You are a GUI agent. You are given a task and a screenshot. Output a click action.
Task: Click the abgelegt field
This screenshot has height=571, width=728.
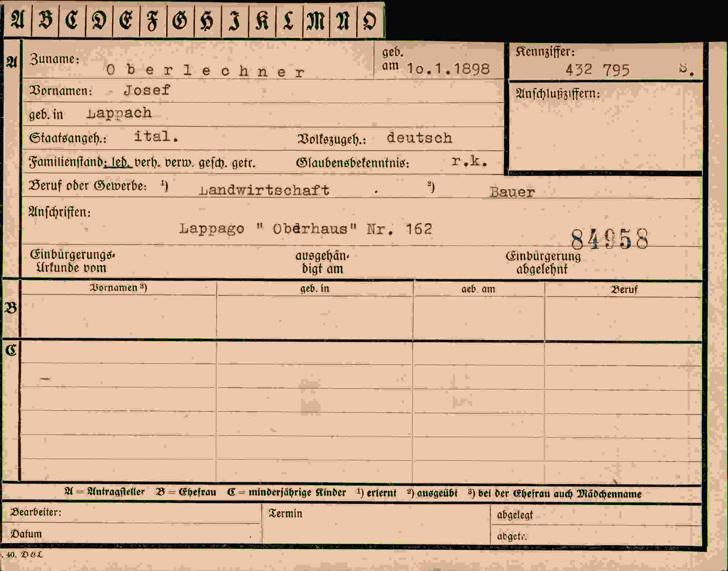coord(596,515)
